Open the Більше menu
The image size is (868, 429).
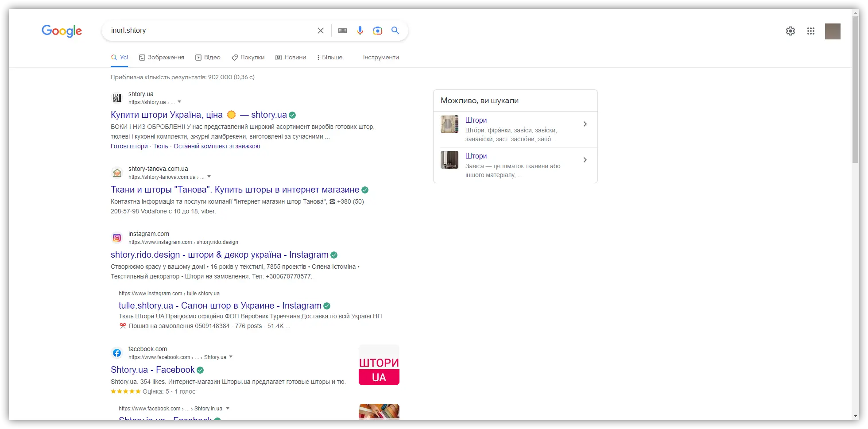[330, 58]
